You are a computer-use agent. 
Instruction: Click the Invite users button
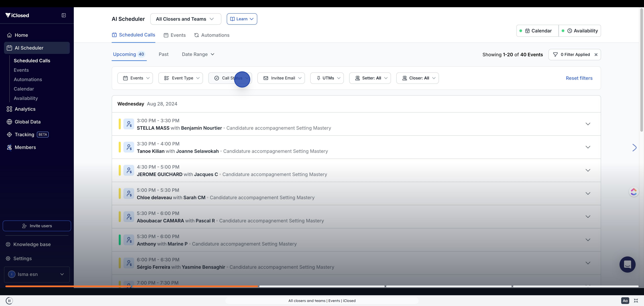pos(37,226)
